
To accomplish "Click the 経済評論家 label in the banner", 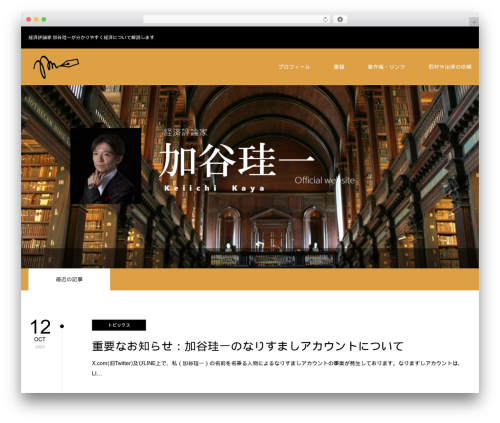I will (185, 132).
